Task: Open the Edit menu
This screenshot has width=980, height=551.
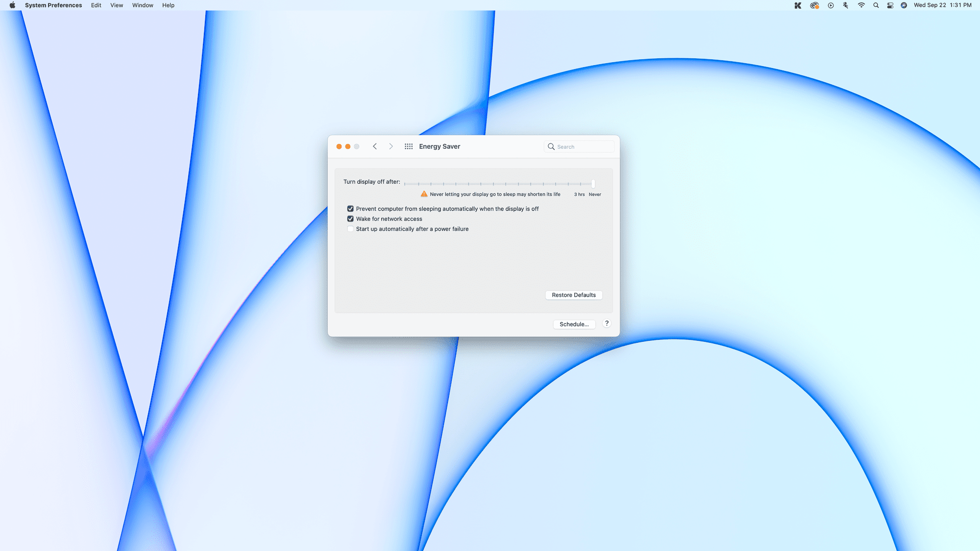Action: coord(96,5)
